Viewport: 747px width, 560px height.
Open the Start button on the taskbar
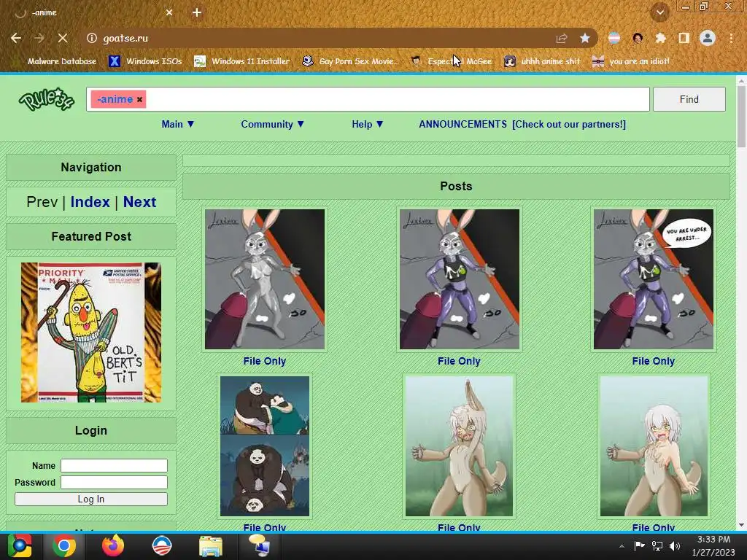20,545
